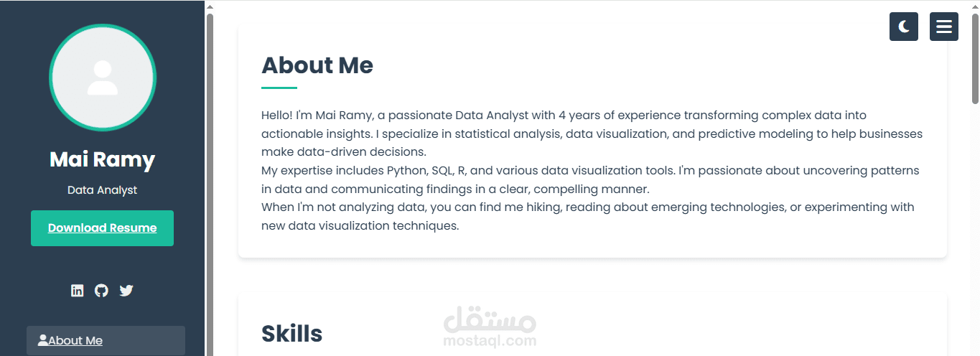Click the profile avatar placeholder image
Image resolution: width=980 pixels, height=356 pixels.
pos(103,78)
